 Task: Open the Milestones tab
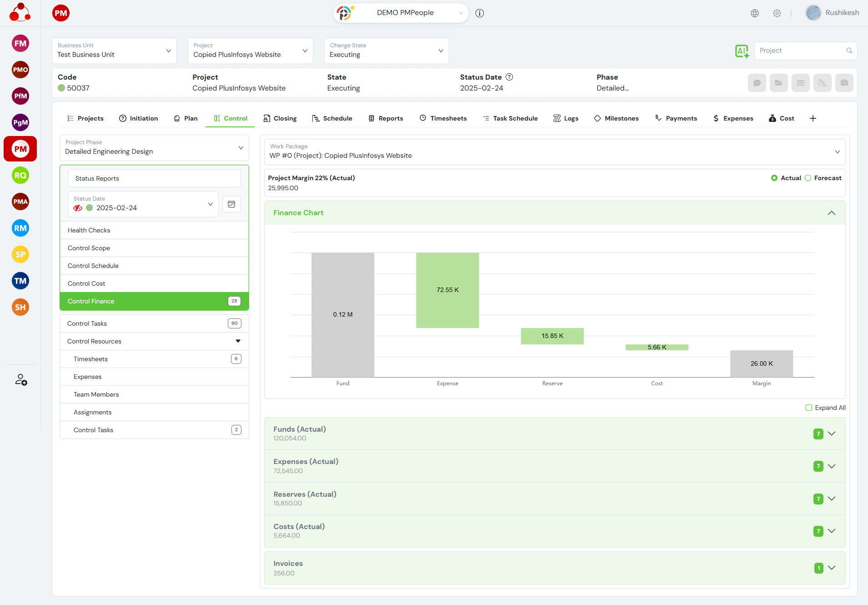coord(616,118)
